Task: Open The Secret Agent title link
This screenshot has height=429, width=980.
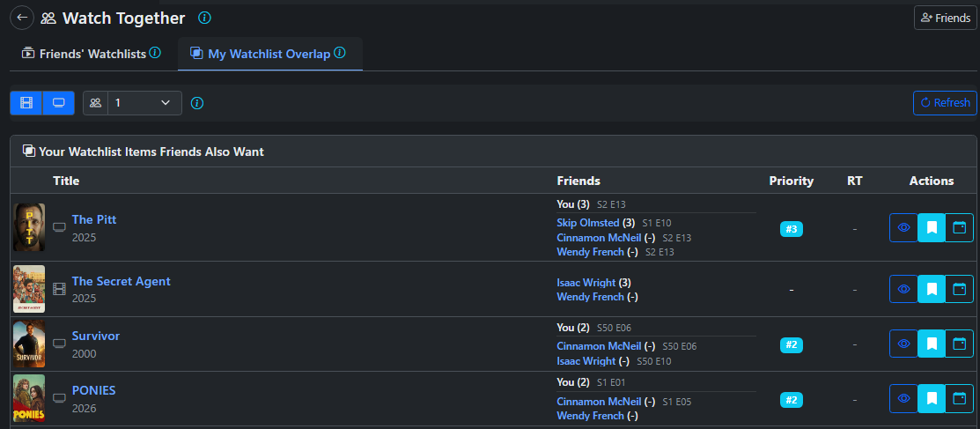Action: point(122,281)
